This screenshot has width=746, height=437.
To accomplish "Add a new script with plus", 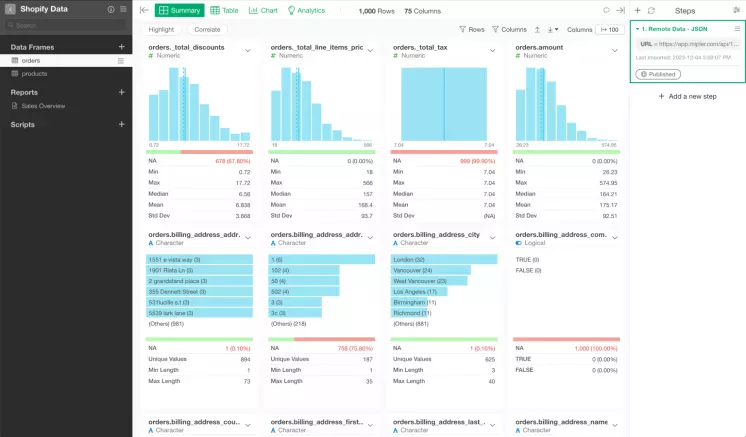I will coord(121,124).
